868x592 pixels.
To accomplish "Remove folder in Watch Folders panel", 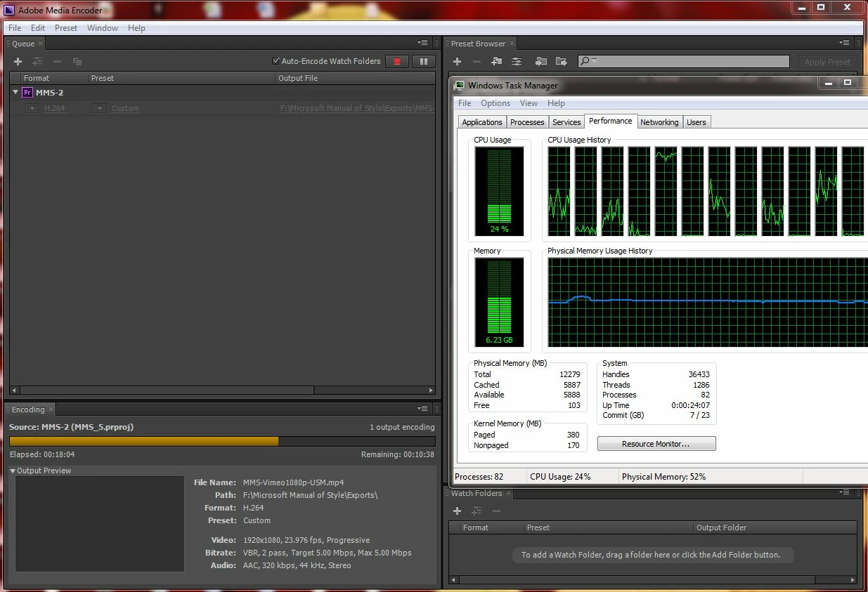I will (496, 511).
